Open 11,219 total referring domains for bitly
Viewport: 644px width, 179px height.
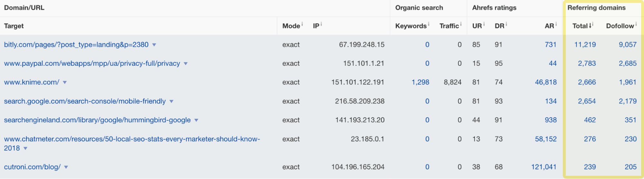(x=585, y=45)
